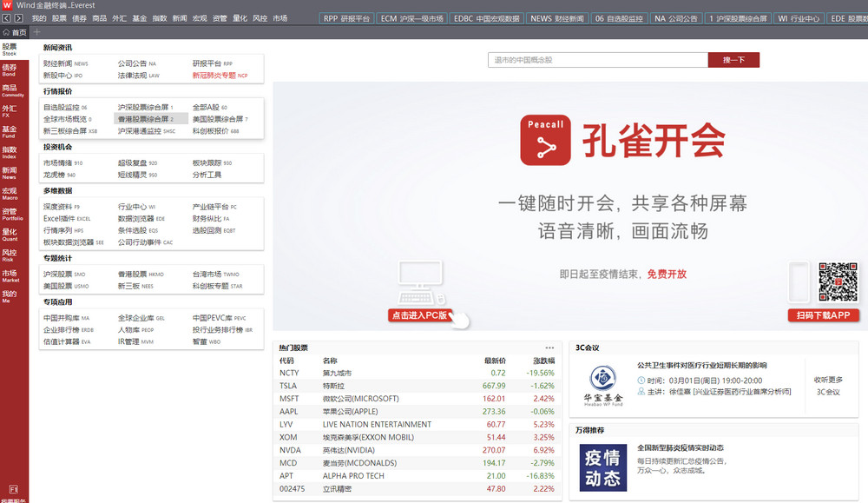Viewport: 868px width, 503px height.
Task: Open 公共卫生事件对医疗行业 meeting title
Action: tap(702, 365)
